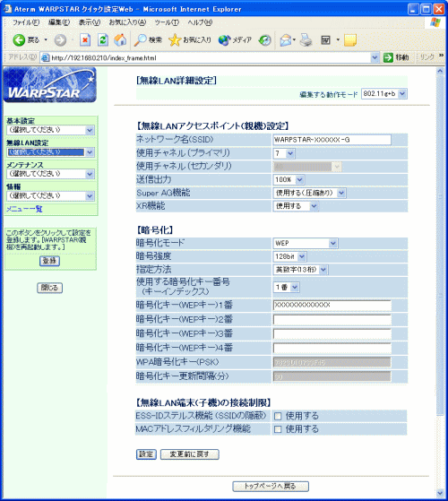Image resolution: width=448 pixels, height=501 pixels.
Task: Click the WEPキー 1番 input field
Action: coord(332,305)
